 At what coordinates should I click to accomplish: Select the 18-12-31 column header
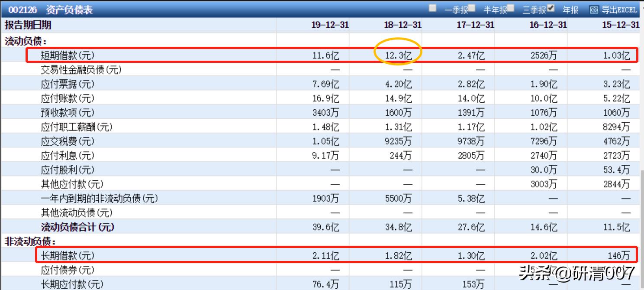coord(402,25)
